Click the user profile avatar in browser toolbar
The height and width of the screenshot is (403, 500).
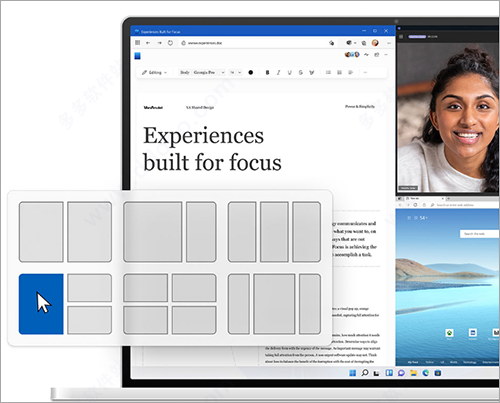pos(375,43)
